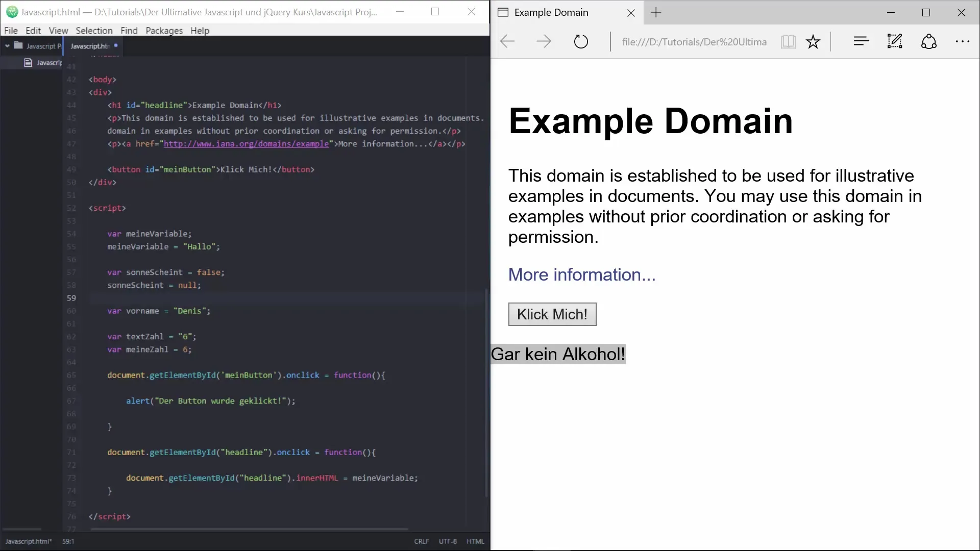Image resolution: width=980 pixels, height=551 pixels.
Task: Click the browser address bar URL
Action: click(694, 42)
